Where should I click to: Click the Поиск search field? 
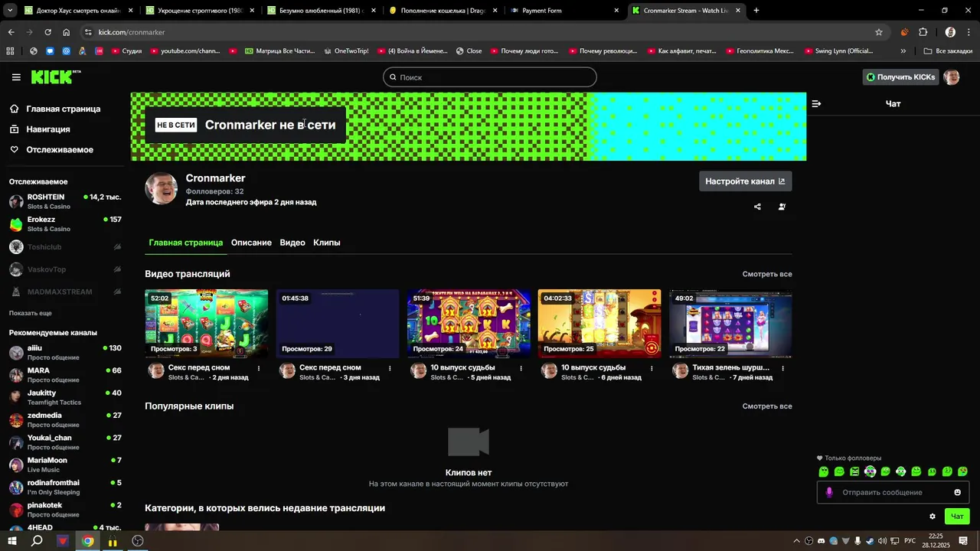490,77
